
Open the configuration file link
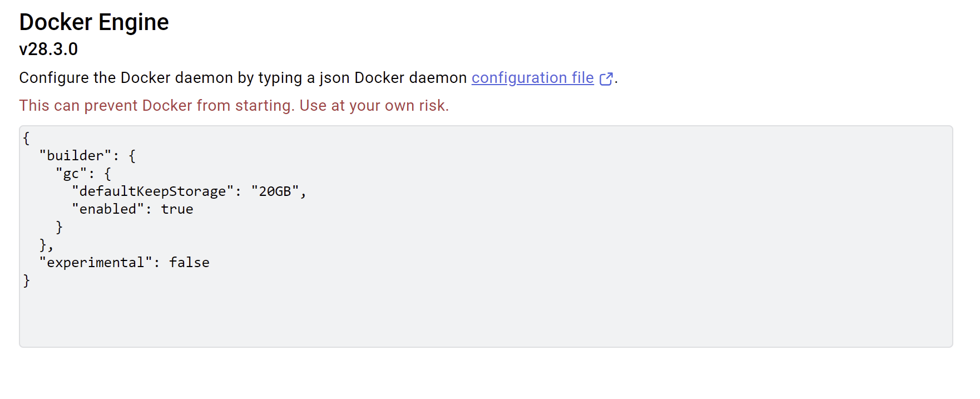pos(532,78)
